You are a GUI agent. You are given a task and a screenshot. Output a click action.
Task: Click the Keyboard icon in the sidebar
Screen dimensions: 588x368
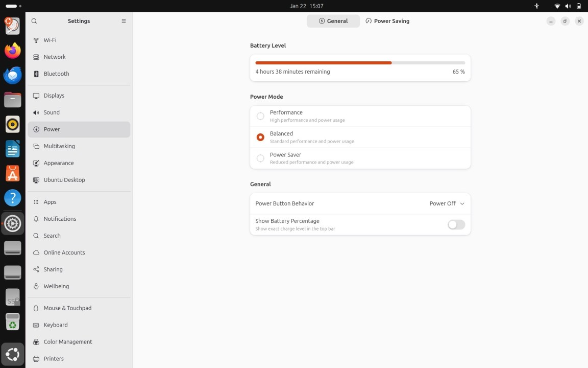[x=36, y=325]
